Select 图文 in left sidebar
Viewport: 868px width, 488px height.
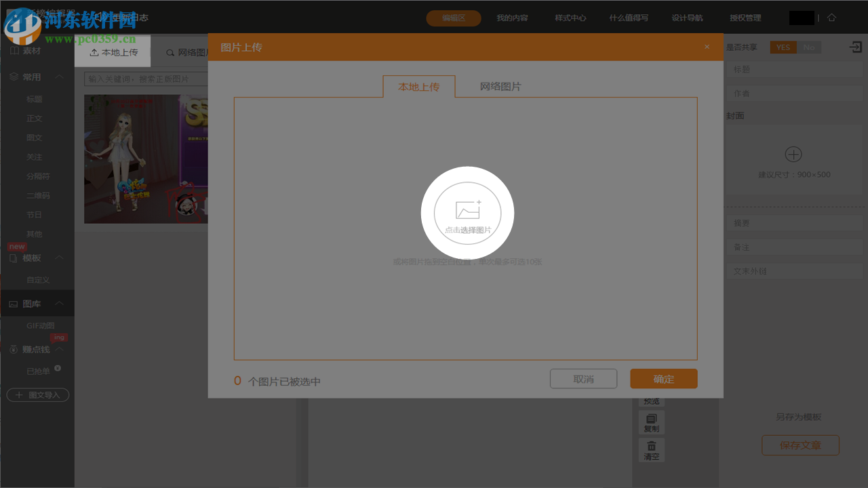tap(35, 138)
